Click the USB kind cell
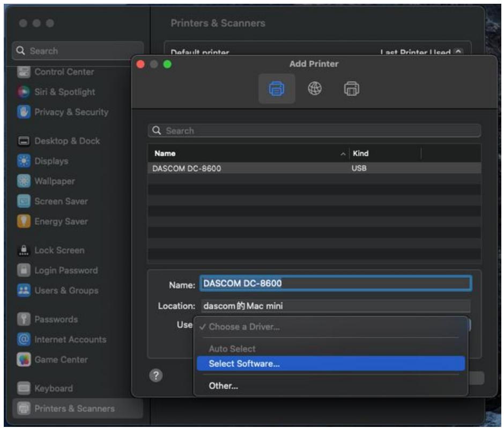Screen dimensions: 504x428 [x=359, y=168]
